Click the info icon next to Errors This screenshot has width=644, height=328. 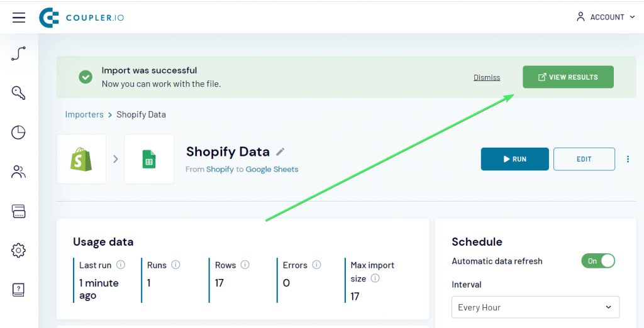[x=316, y=265]
